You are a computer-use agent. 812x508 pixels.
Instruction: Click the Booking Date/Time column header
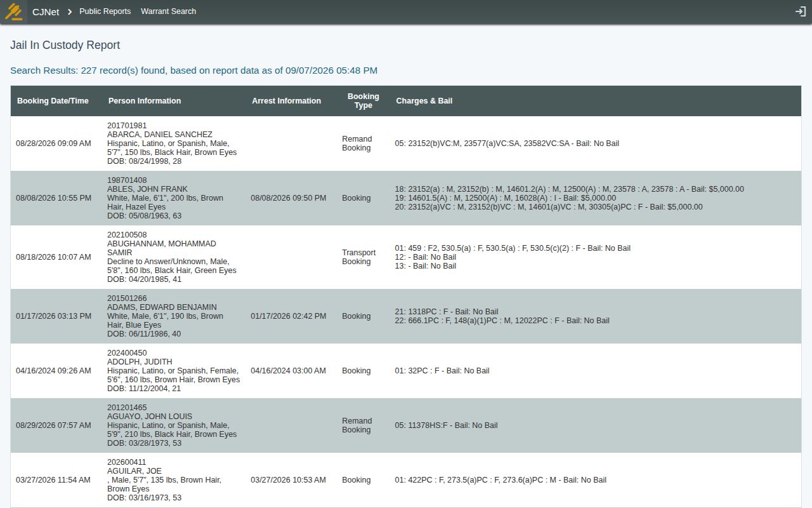coord(53,101)
